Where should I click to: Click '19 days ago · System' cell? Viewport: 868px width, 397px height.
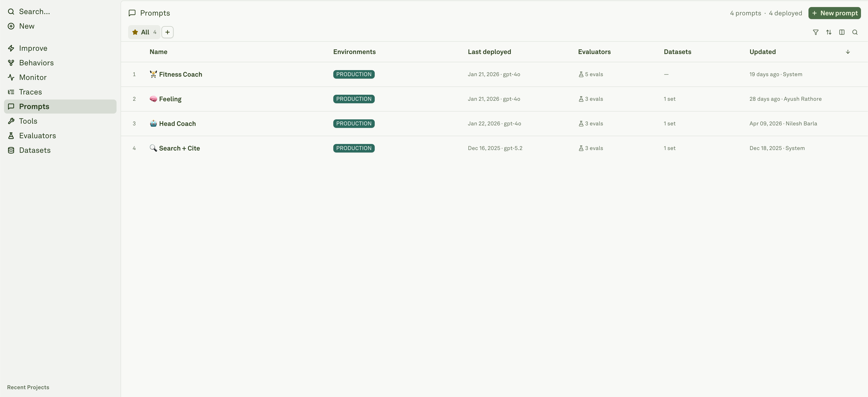click(x=776, y=74)
